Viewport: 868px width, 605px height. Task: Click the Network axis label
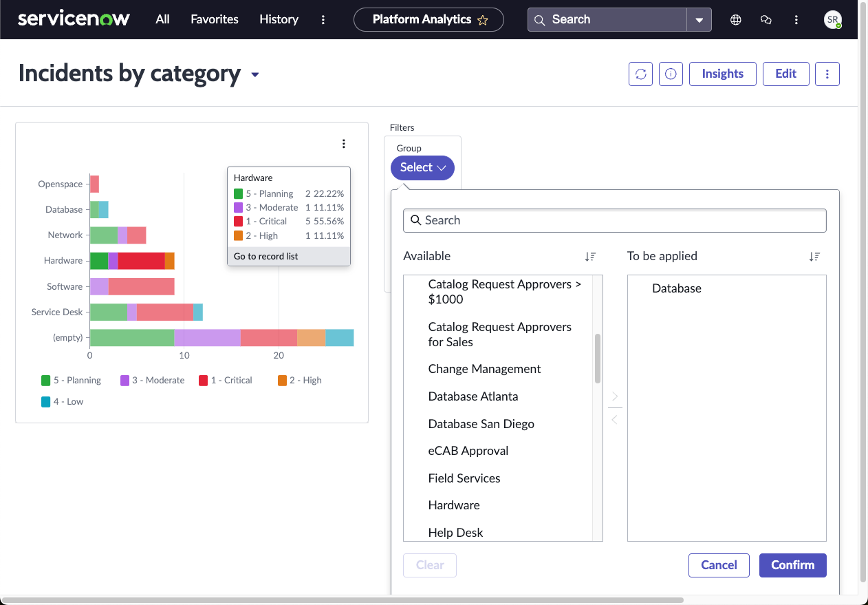coord(65,235)
